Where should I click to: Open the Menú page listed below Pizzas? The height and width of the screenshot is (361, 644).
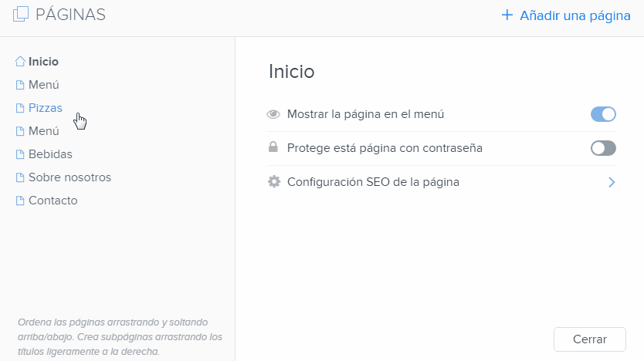tap(44, 131)
